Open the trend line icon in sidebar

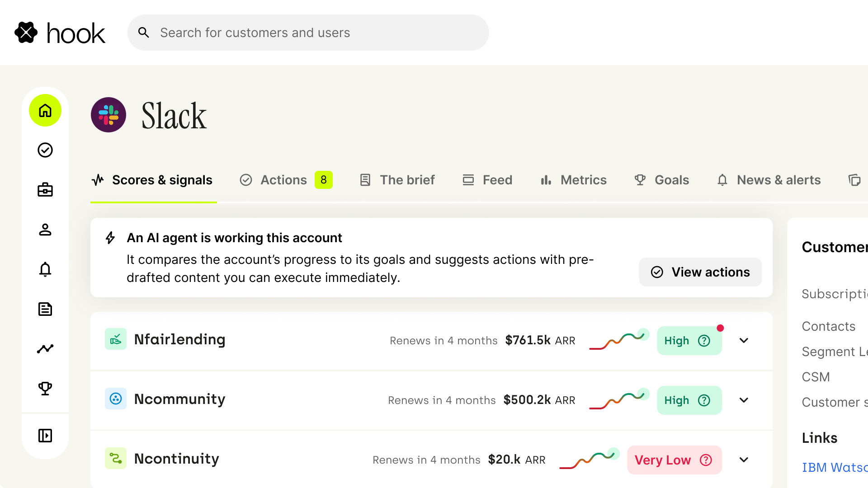point(45,349)
